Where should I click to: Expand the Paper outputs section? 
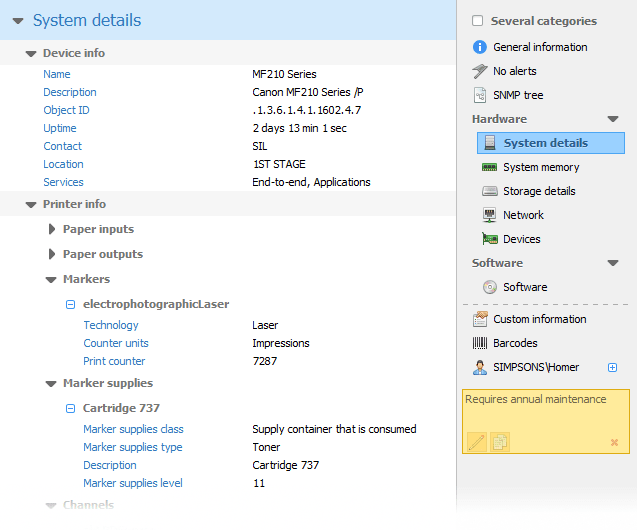52,254
